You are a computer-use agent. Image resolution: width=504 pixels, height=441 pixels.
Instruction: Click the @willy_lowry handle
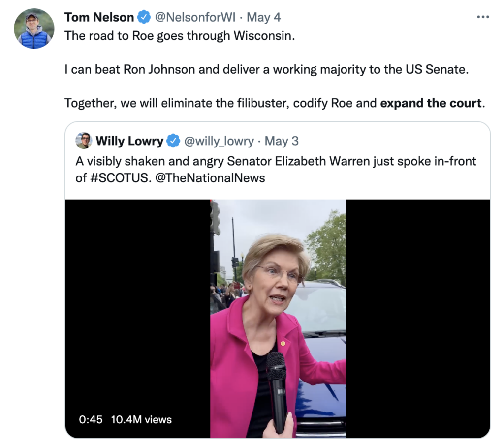click(219, 141)
